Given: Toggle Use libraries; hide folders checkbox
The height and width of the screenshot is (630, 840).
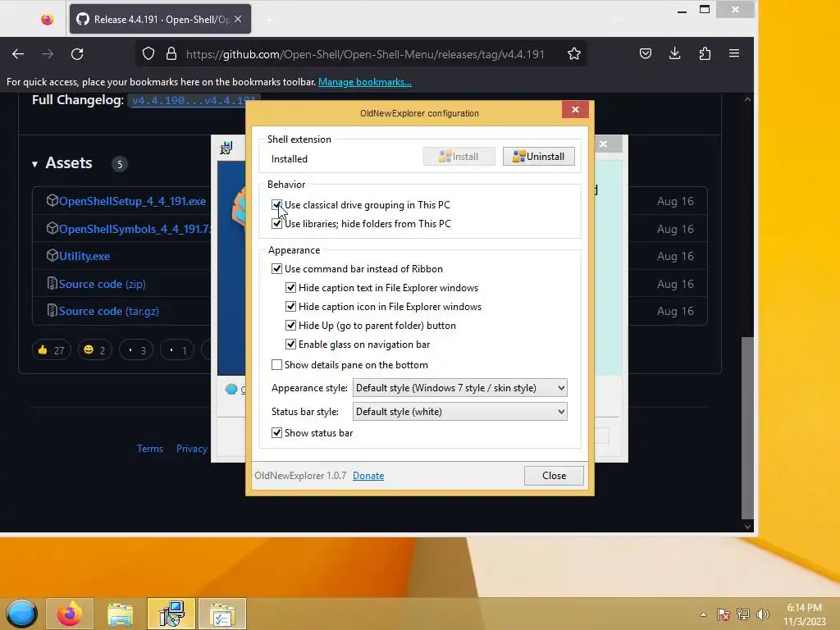Looking at the screenshot, I should click(x=276, y=223).
